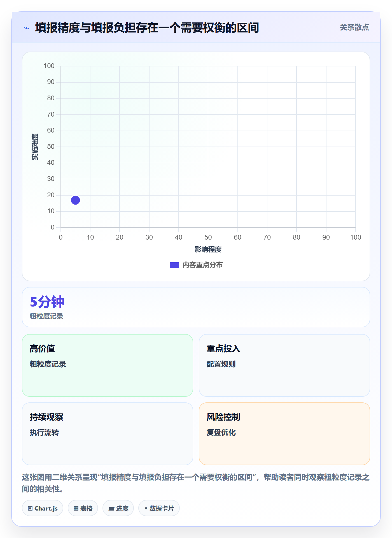Toggle the 内容重点分布 legend color swatch
The height and width of the screenshot is (538, 392).
174,265
